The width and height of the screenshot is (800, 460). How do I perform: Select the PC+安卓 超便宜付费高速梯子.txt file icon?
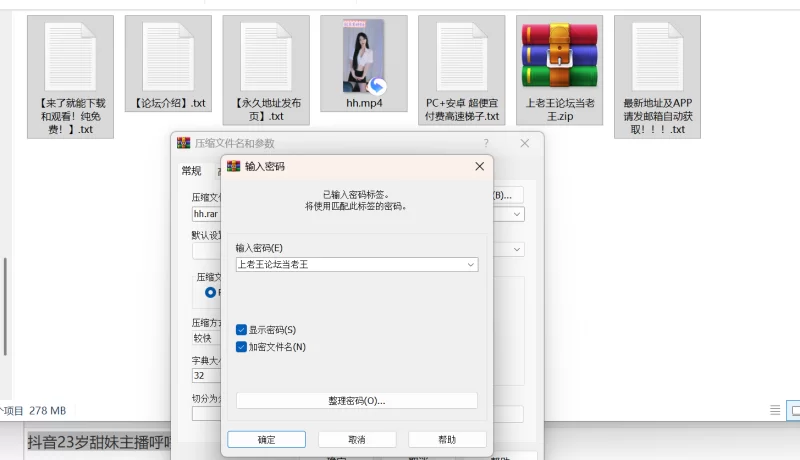[462, 57]
